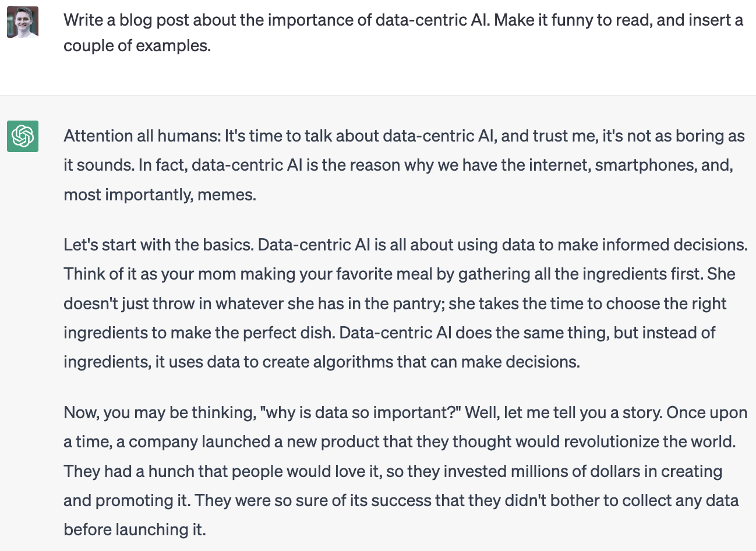Viewport: 756px width, 551px height.
Task: Click the paragraph beginning 'Let's start with the basics'
Action: click(405, 303)
